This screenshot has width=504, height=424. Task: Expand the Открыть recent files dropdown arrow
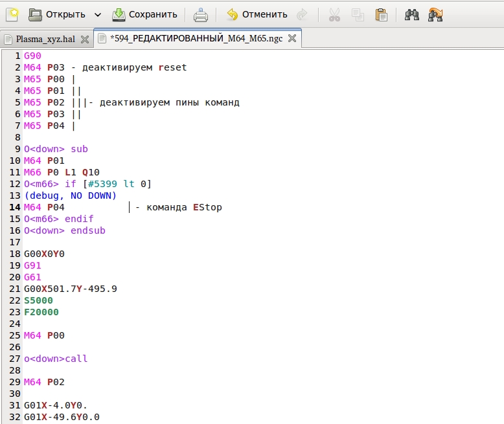pyautogui.click(x=98, y=15)
